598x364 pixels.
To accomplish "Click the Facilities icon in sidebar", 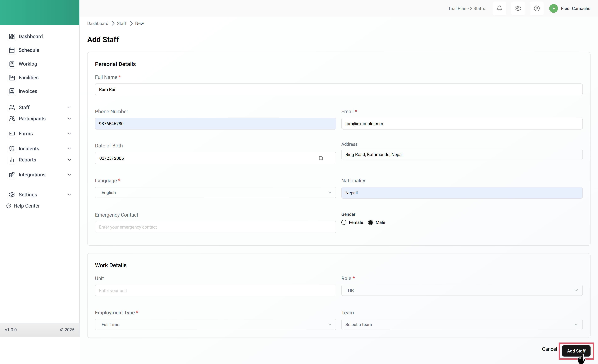I will click(x=12, y=78).
